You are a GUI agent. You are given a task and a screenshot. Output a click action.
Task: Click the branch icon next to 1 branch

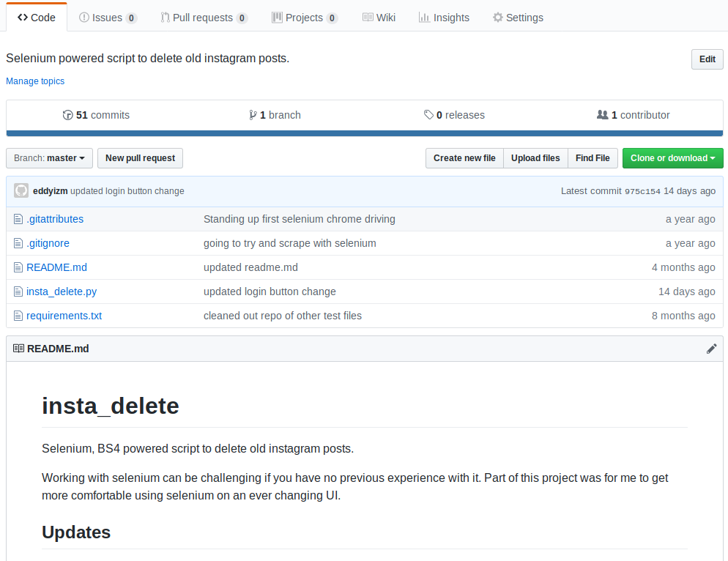[253, 115]
